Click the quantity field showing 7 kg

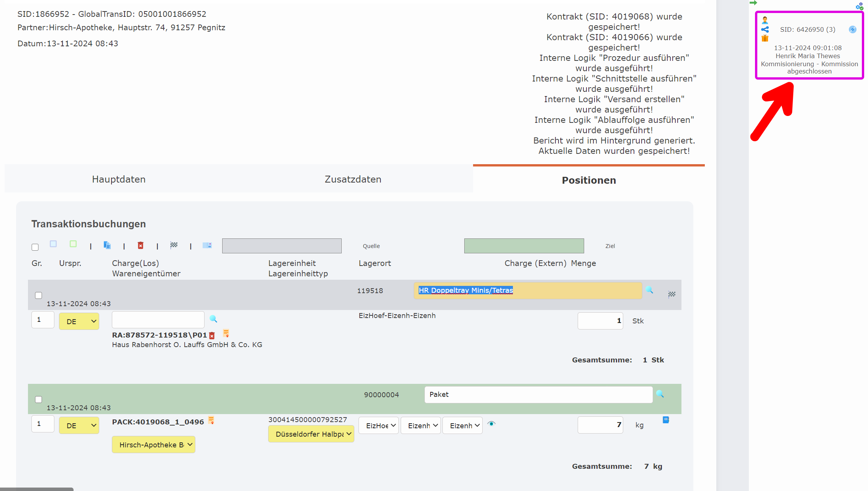tap(600, 425)
